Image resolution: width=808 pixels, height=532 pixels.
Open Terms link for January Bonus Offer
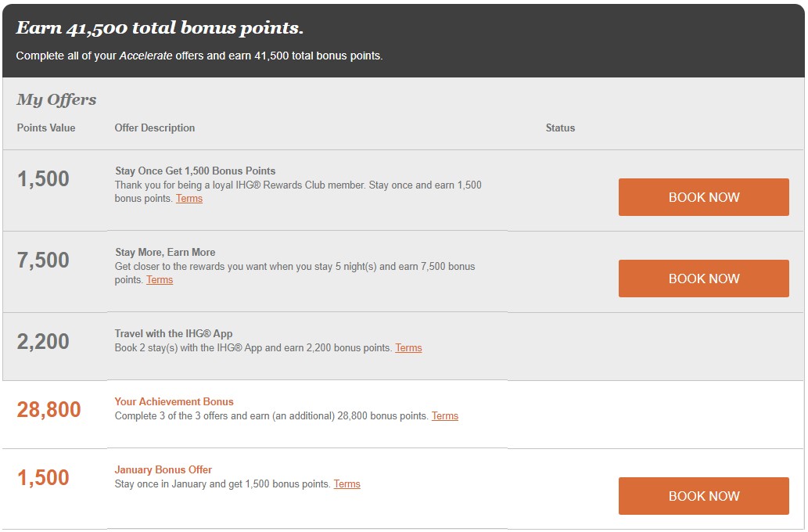click(347, 484)
